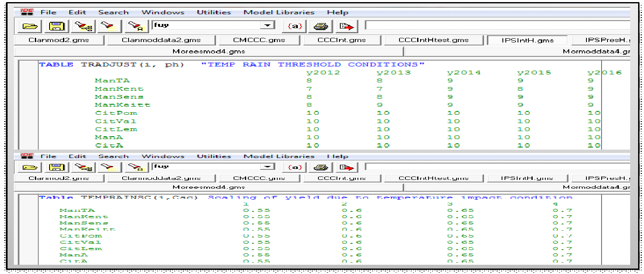Click ManKent row label in the TRADJUST table
Viewport: 644px width, 274px height.
click(x=119, y=89)
